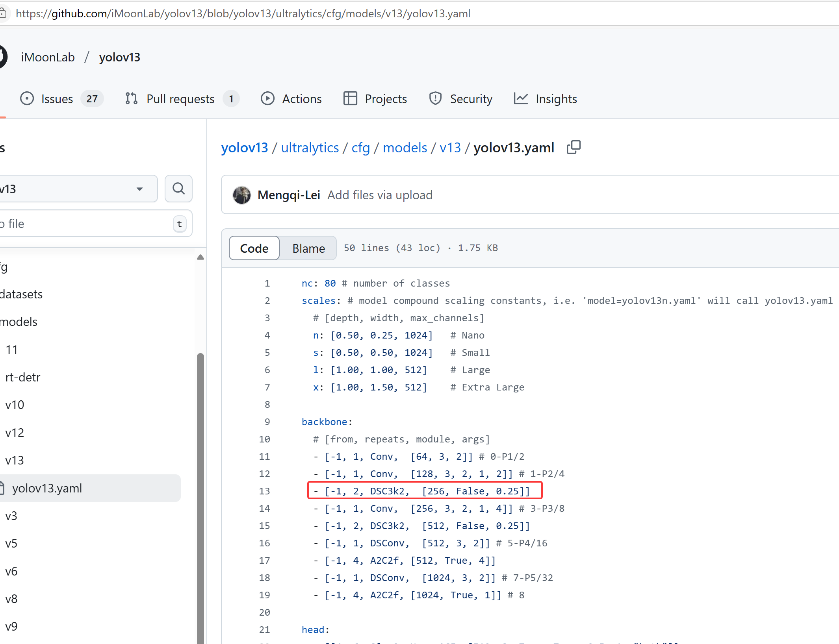839x644 pixels.
Task: Click the browser address bar URL
Action: [243, 14]
